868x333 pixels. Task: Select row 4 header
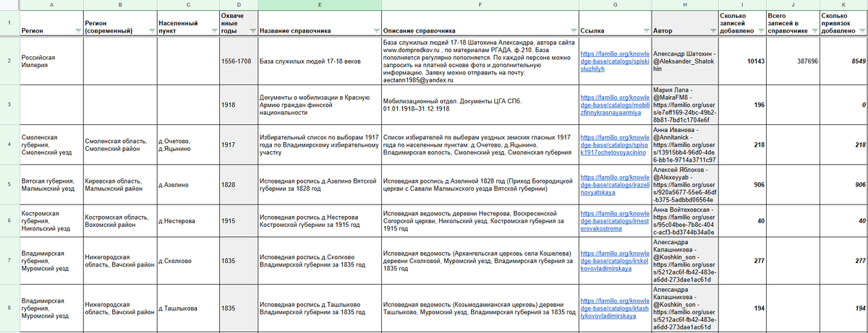[x=9, y=145]
